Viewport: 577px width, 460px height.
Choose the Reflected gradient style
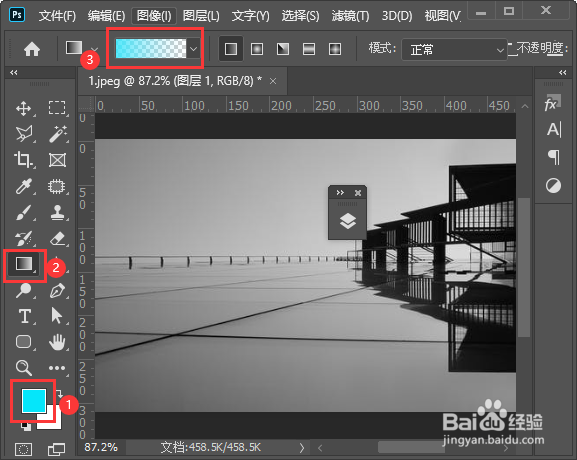tap(309, 49)
